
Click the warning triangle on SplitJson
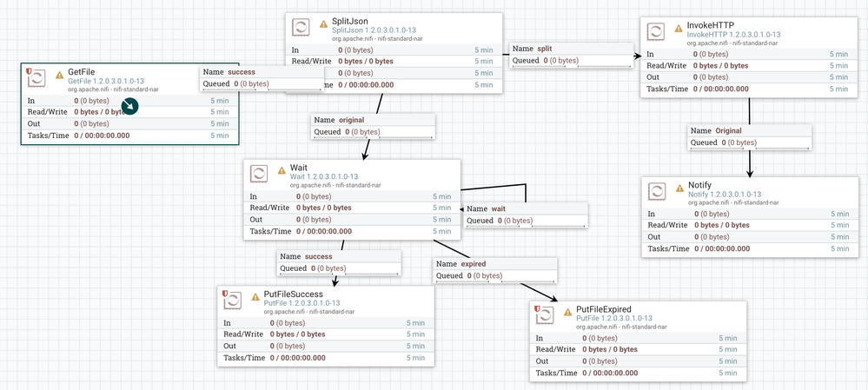(323, 24)
